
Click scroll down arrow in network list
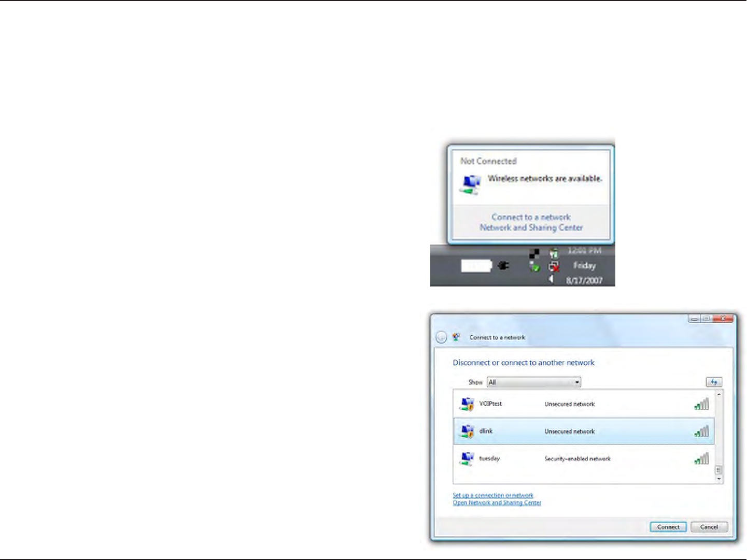pos(718,479)
